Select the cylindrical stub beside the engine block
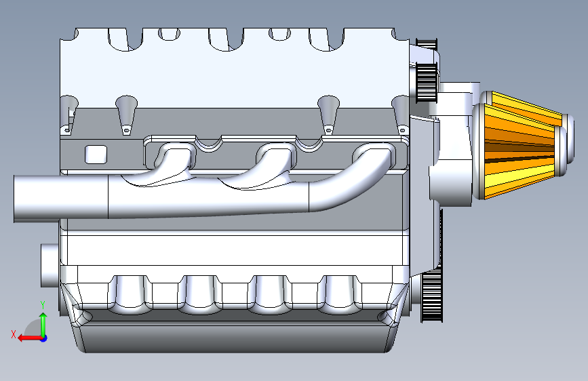This screenshot has height=381, width=588. (x=50, y=265)
